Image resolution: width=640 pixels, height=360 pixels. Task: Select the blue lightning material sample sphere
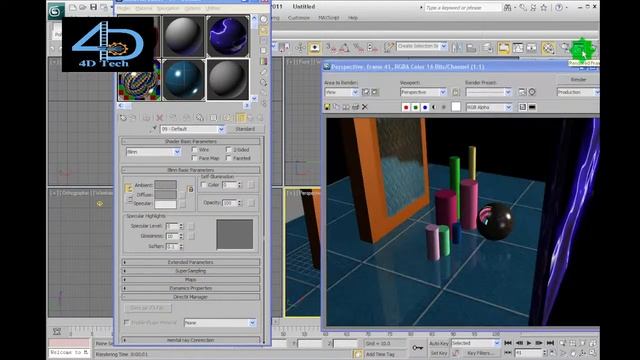point(228,36)
